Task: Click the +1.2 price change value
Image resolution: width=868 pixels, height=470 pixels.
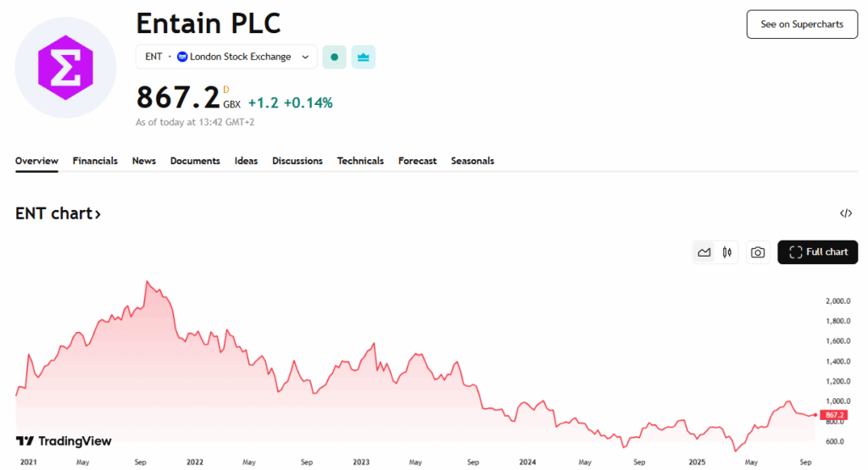Action: click(264, 102)
